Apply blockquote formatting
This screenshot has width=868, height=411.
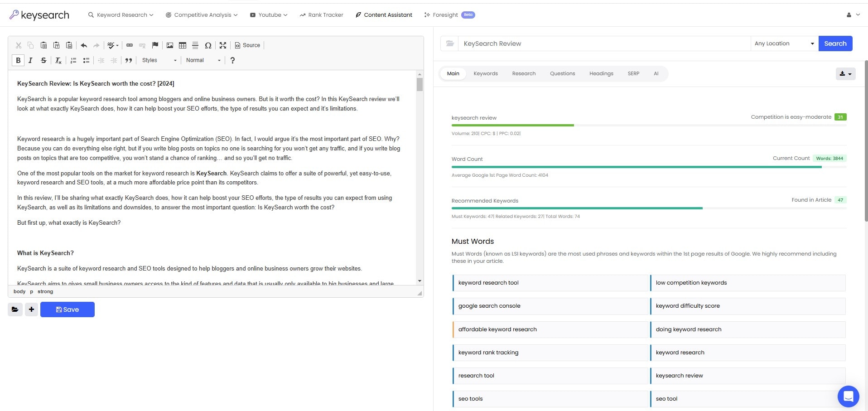[x=129, y=60]
